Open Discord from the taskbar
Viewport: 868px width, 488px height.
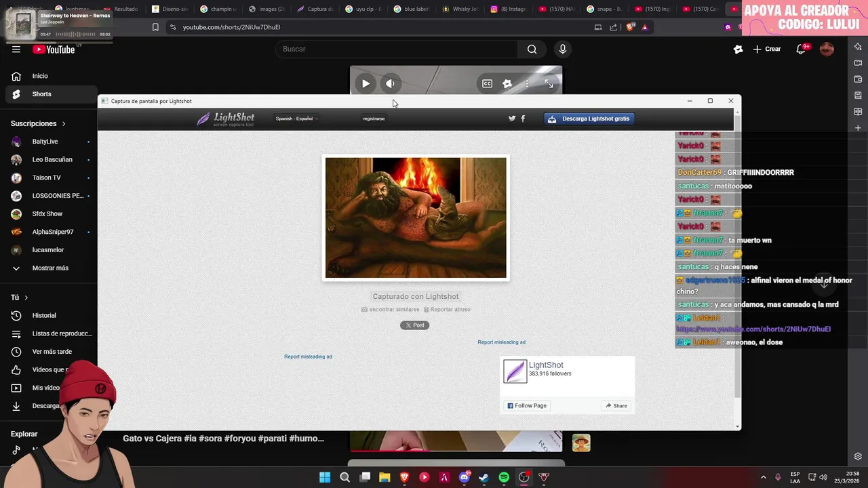coord(465,477)
